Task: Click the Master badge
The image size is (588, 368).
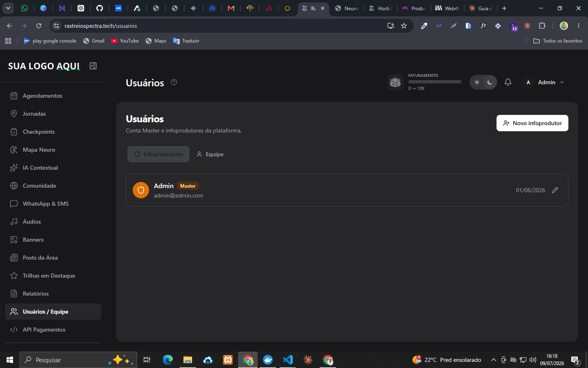Action: point(188,186)
